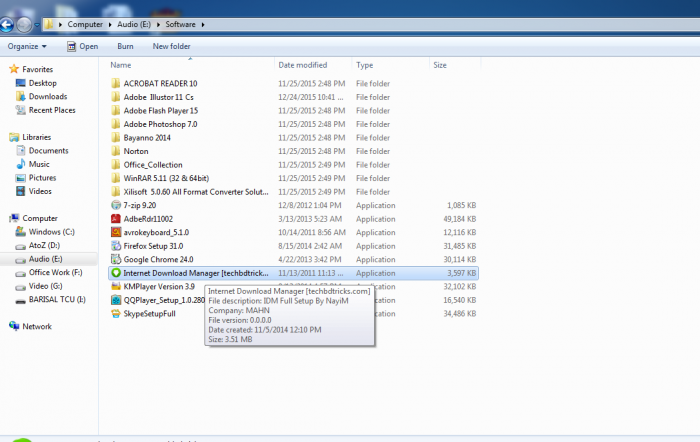Select the Adobe Illustor 11 Cs folder icon

(x=116, y=97)
